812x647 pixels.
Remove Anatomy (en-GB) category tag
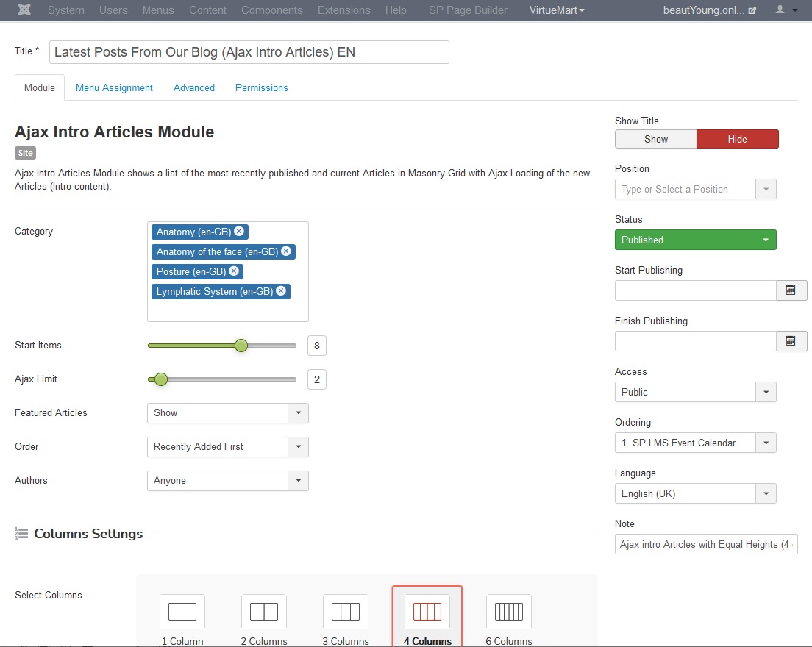(x=239, y=232)
